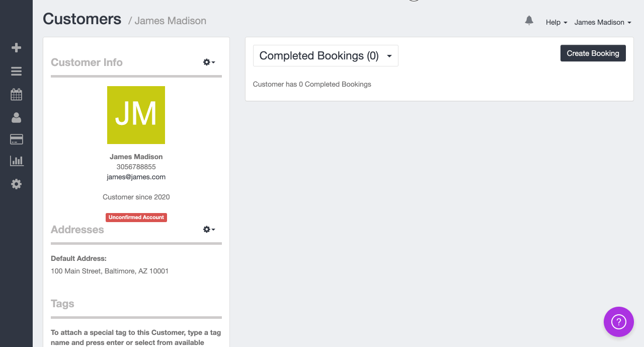Click the plus icon in the sidebar
This screenshot has height=347, width=644.
(17, 48)
